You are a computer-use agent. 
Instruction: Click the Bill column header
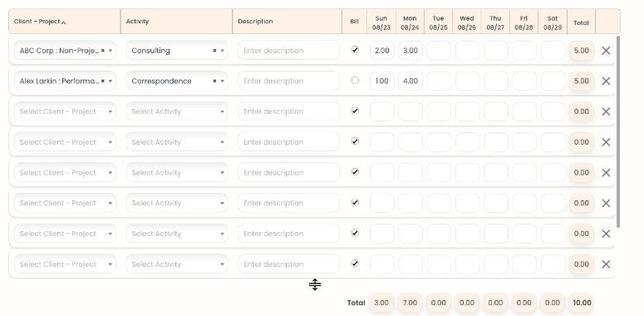(355, 22)
